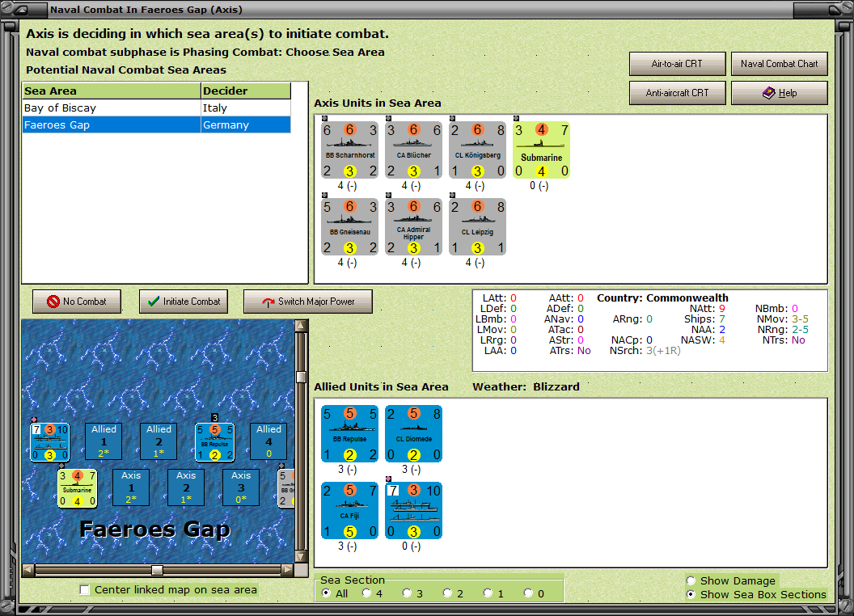Click the map horizontal scrollbar left arrow
854x616 pixels.
point(28,570)
